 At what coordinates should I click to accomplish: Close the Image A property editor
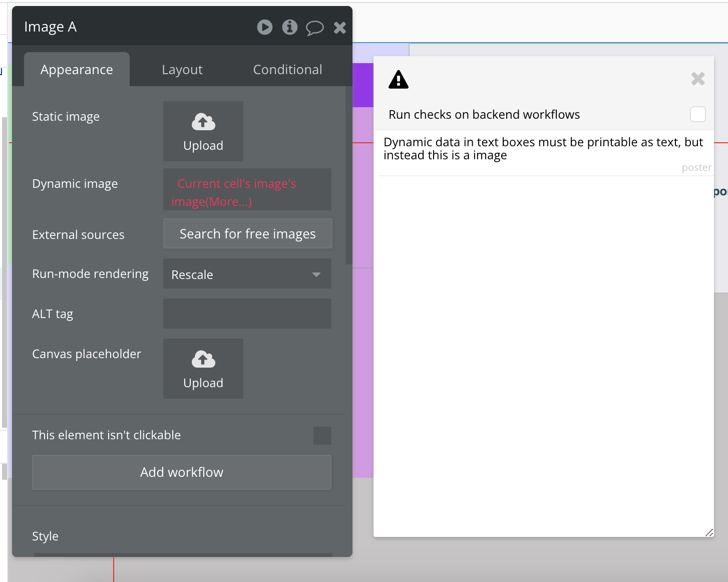340,28
